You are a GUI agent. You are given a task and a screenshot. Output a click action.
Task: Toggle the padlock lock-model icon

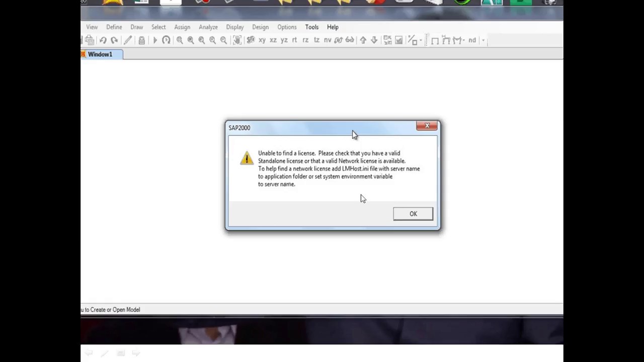point(141,40)
